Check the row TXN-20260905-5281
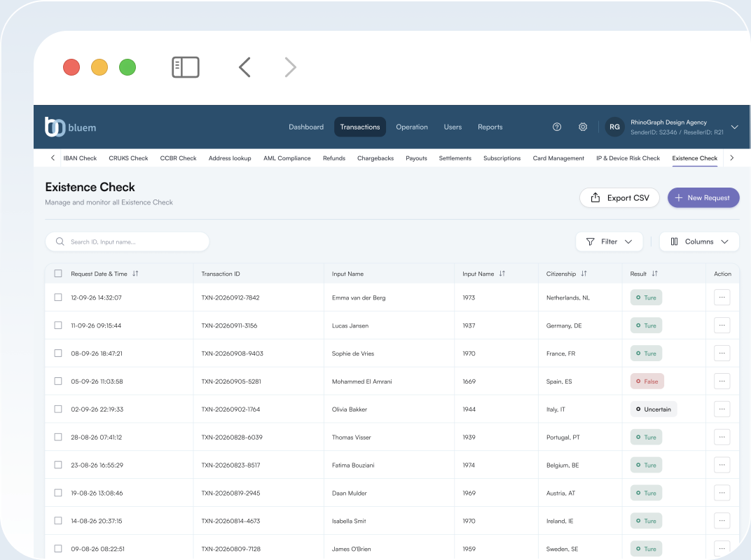 tap(58, 381)
